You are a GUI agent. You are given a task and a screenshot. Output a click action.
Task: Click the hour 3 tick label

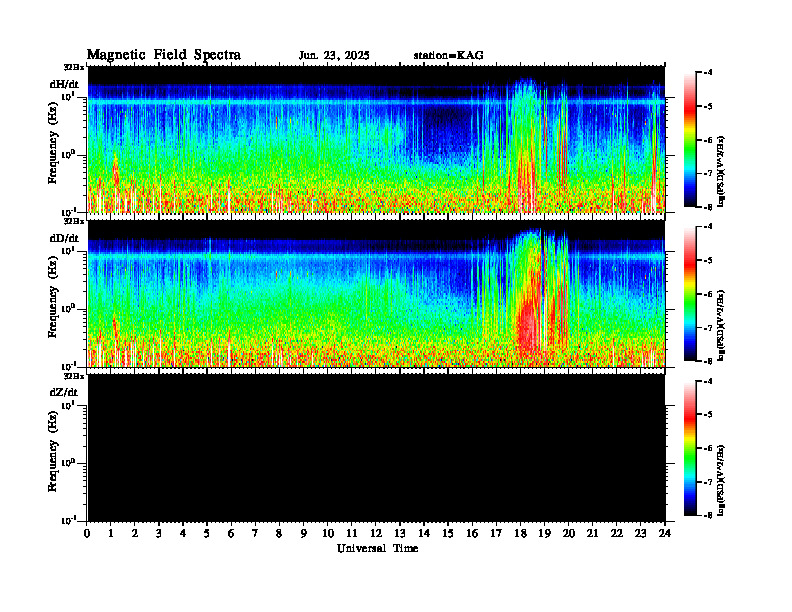(159, 533)
